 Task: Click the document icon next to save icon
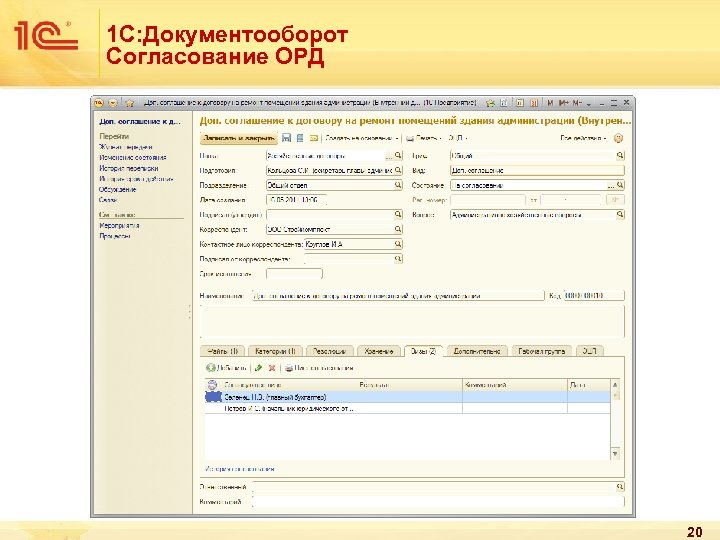pyautogui.click(x=300, y=138)
